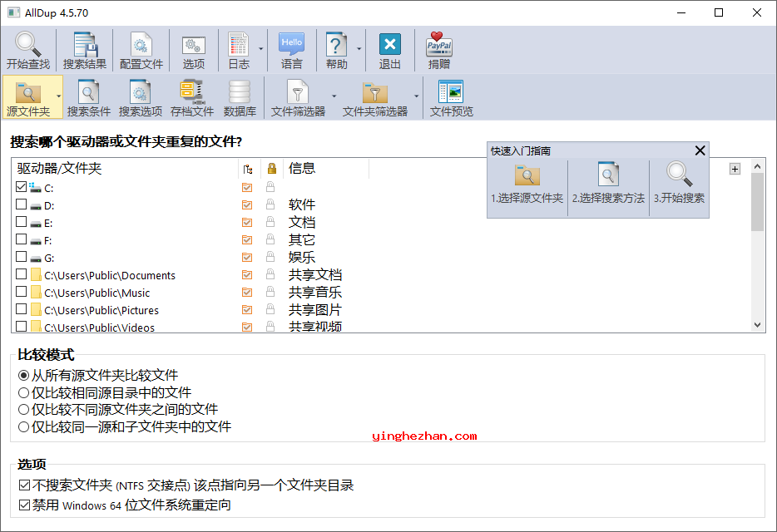Click the lock icon in E: row

270,222
